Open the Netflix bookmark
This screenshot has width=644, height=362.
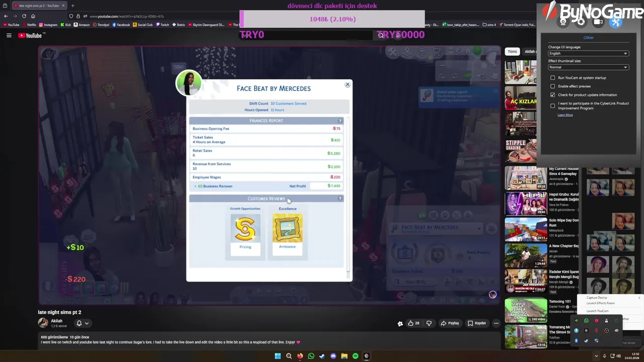click(29, 25)
